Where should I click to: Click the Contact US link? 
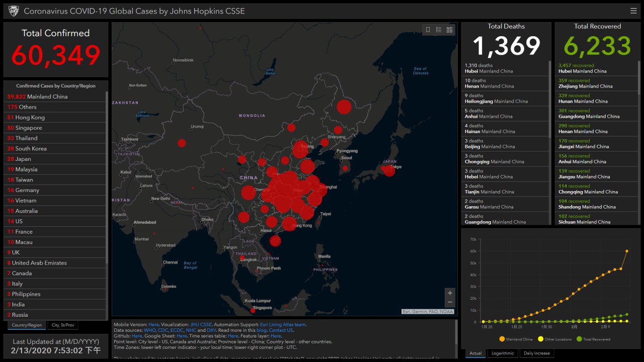[281, 330]
